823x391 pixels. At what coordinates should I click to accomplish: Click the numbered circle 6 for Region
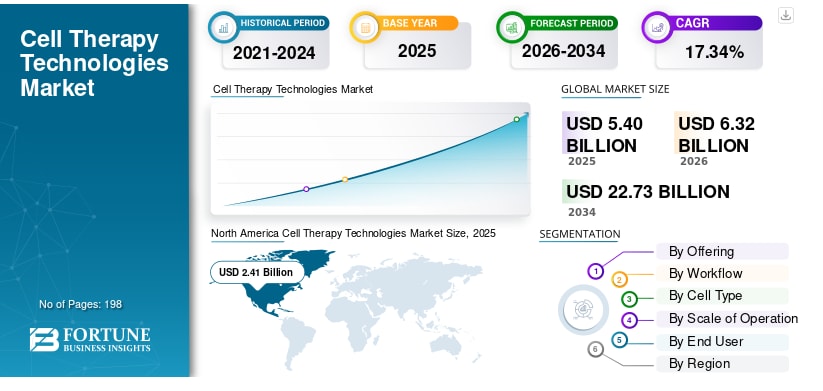coord(595,349)
